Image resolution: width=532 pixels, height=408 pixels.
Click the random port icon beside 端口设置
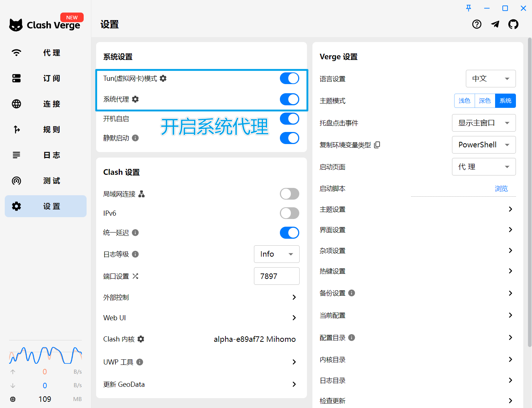pyautogui.click(x=135, y=276)
